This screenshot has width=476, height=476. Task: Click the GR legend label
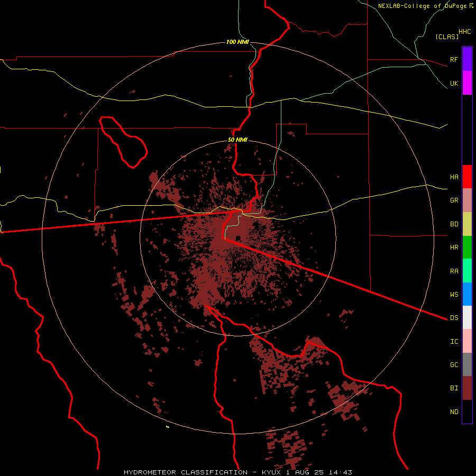pos(454,200)
